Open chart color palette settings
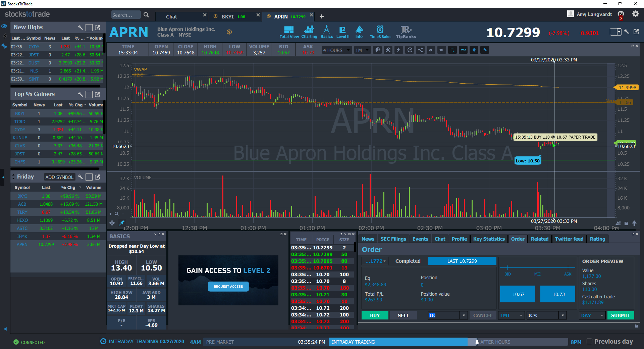Image resolution: width=644 pixels, height=349 pixels. click(378, 50)
